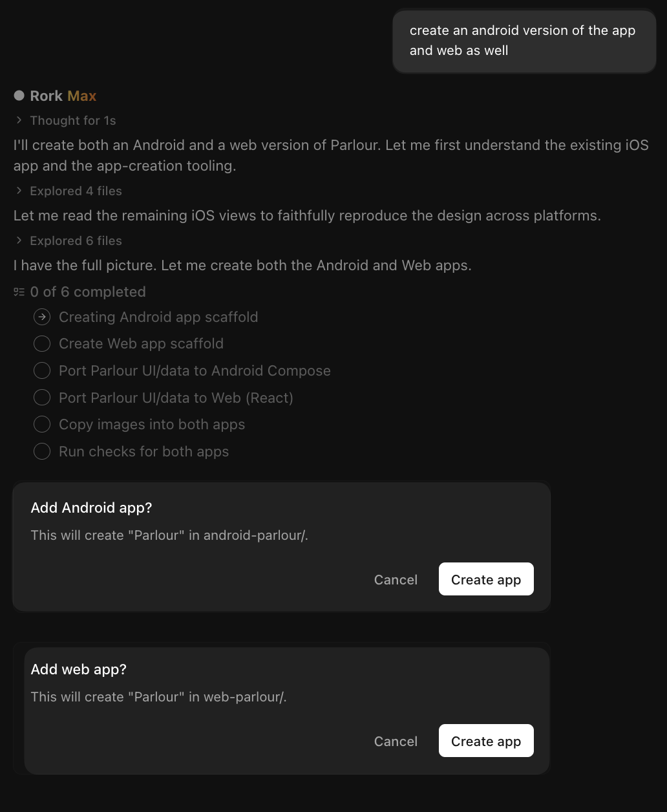This screenshot has height=812, width=667.
Task: Select the 'Creating Android app scaffold' task
Action: [158, 317]
